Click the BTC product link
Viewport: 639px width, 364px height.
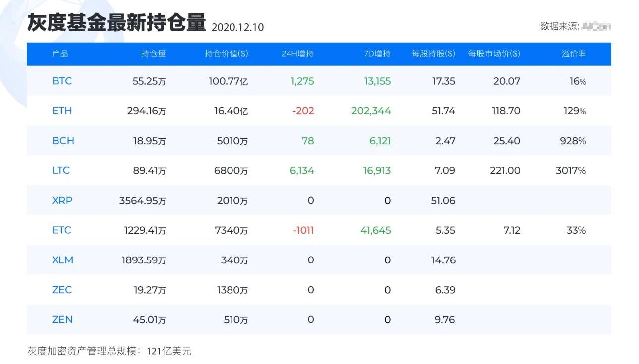62,81
